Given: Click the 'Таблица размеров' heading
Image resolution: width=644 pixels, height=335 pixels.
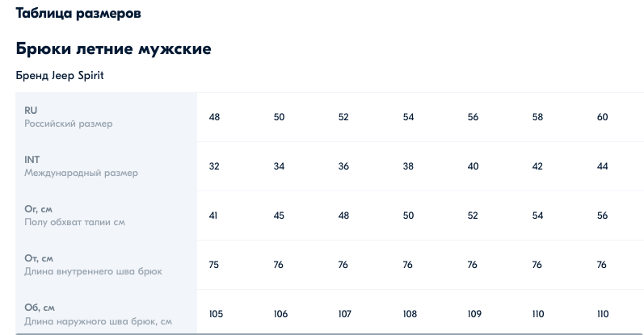Looking at the screenshot, I should (78, 14).
